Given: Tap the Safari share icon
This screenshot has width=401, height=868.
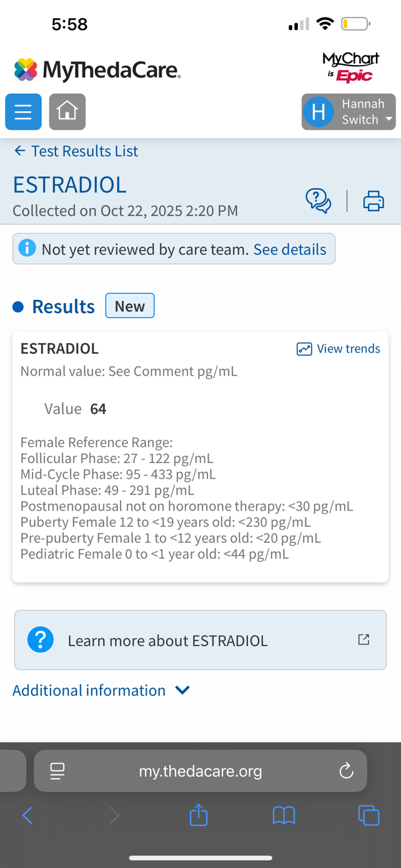Looking at the screenshot, I should coord(199,815).
